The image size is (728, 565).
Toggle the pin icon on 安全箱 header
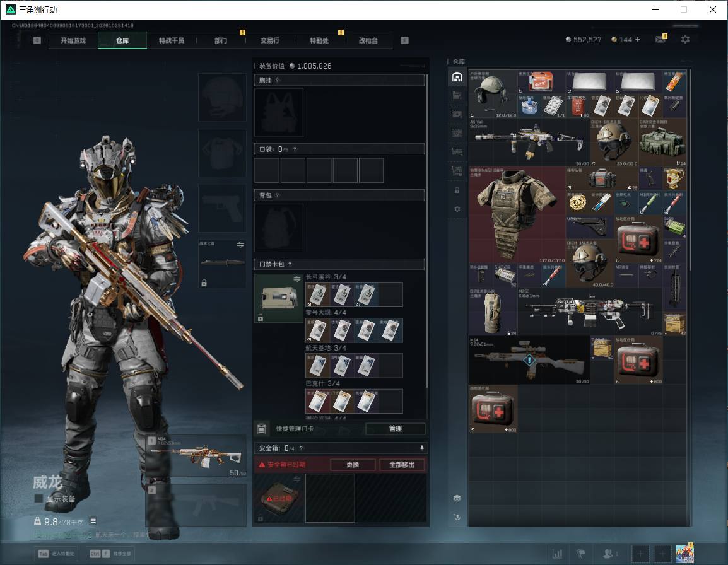click(x=421, y=448)
